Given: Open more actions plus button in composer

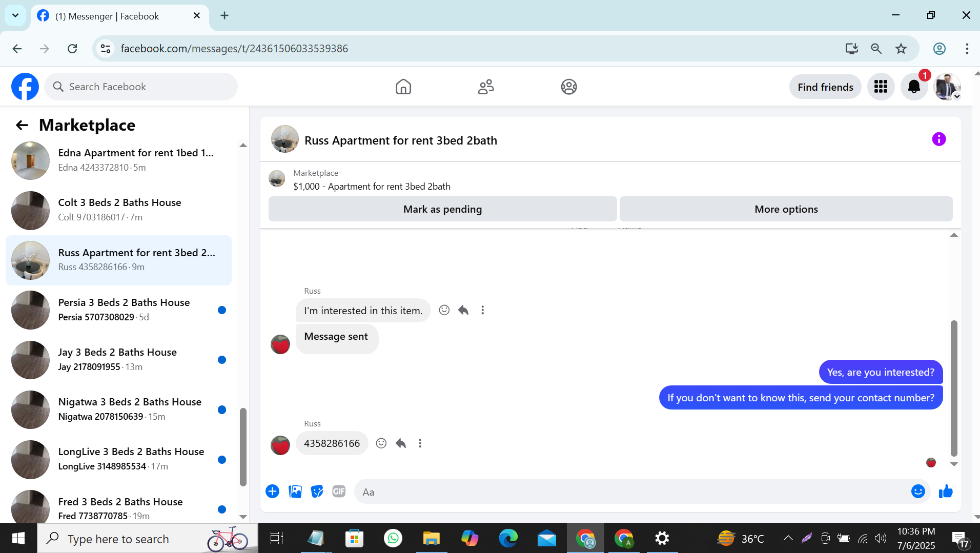Looking at the screenshot, I should pyautogui.click(x=272, y=491).
